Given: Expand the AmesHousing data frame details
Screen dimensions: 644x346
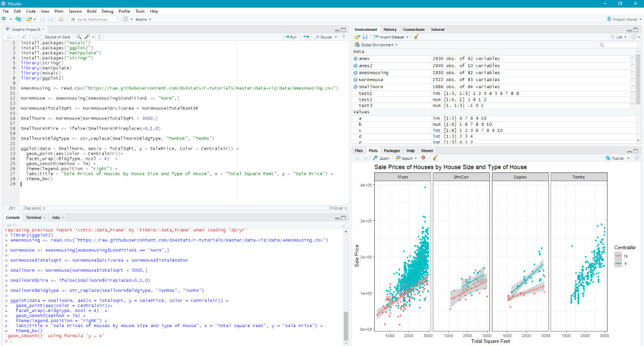Looking at the screenshot, I should point(356,73).
